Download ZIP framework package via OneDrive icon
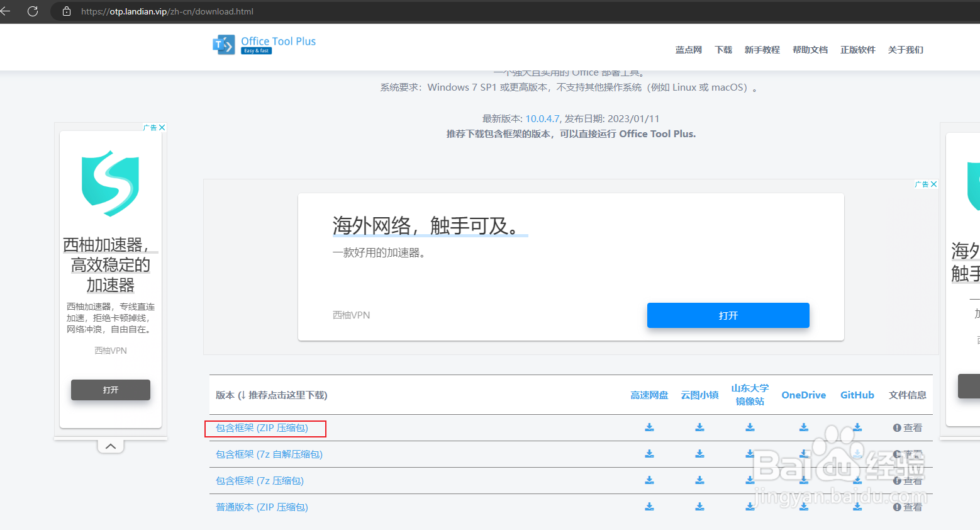Viewport: 980px width, 530px height. point(804,427)
